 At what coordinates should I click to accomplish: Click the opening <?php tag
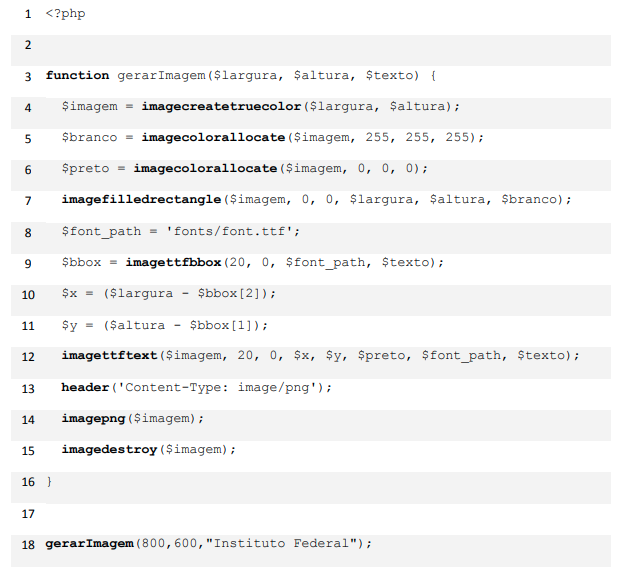pyautogui.click(x=65, y=13)
